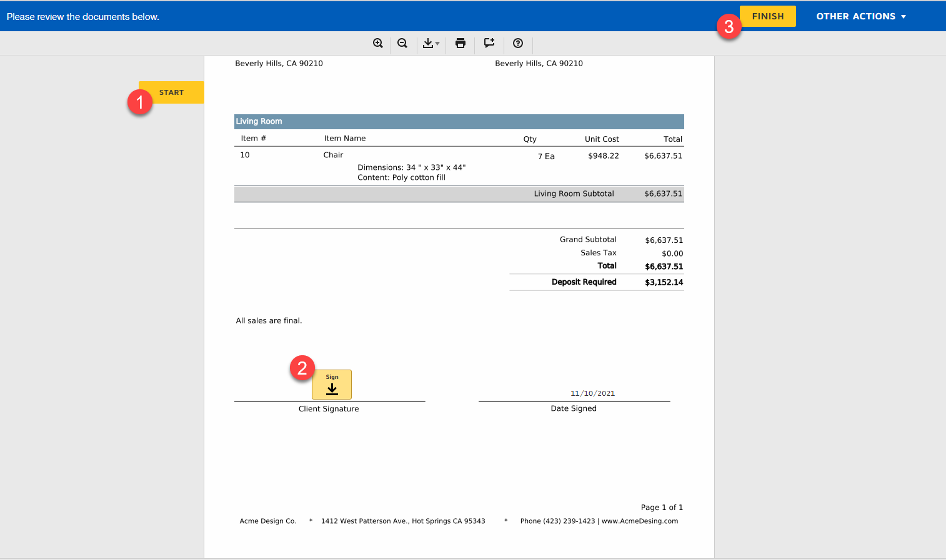The height and width of the screenshot is (560, 946).
Task: Click the Unit Cost column header
Action: (x=602, y=139)
